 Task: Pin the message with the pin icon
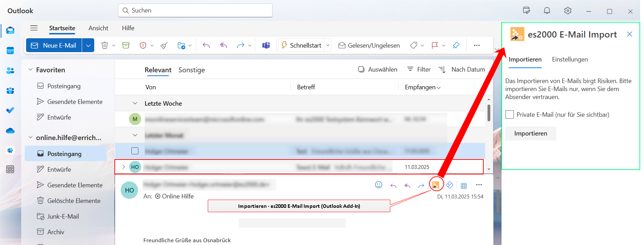click(x=456, y=46)
